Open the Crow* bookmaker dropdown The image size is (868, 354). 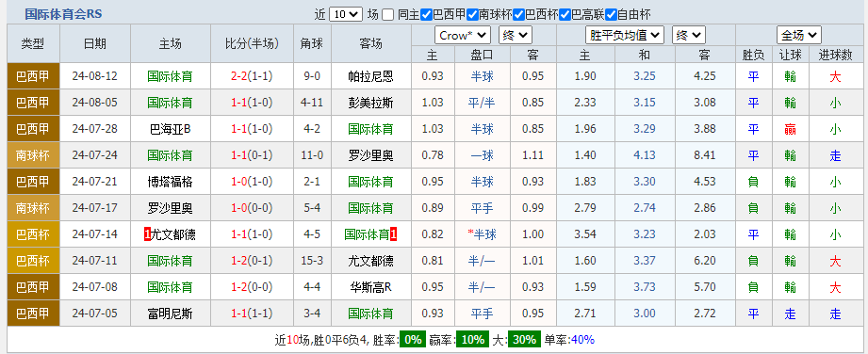point(462,36)
